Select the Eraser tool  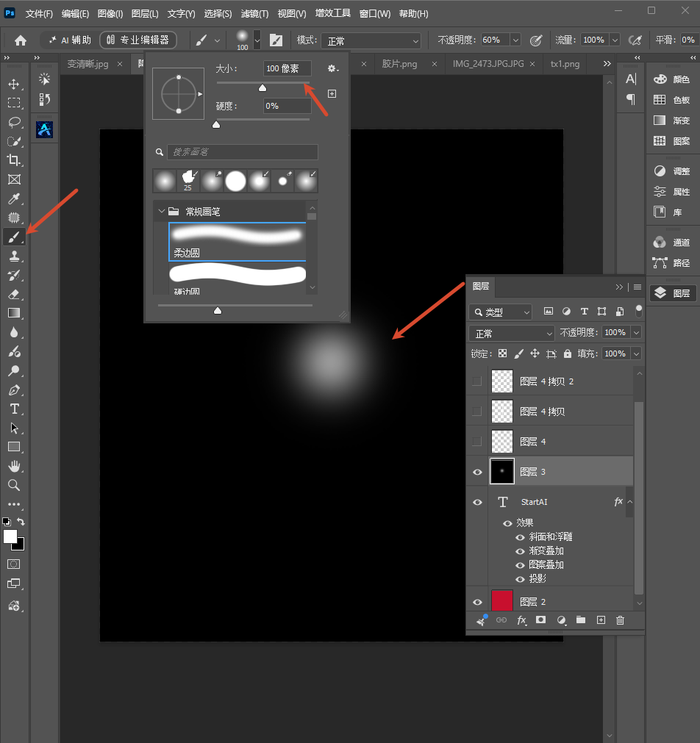click(14, 294)
